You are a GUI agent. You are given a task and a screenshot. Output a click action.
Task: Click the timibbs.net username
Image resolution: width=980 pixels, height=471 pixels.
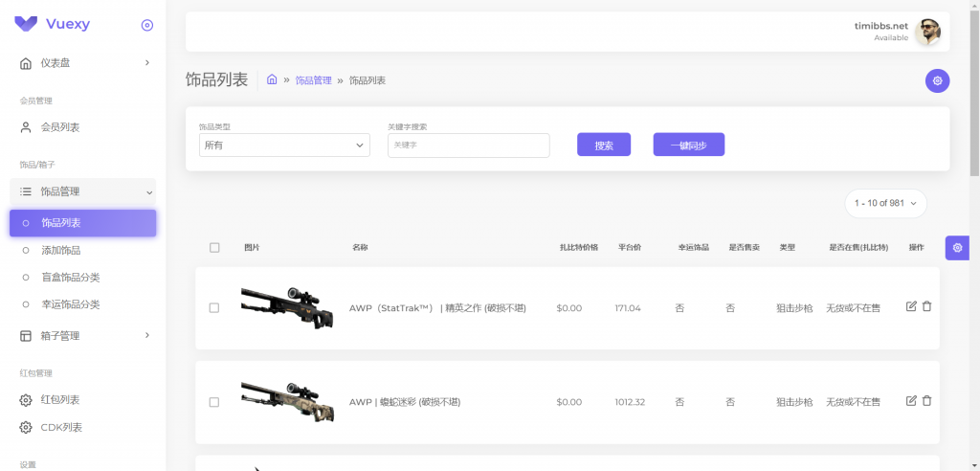[x=881, y=26]
